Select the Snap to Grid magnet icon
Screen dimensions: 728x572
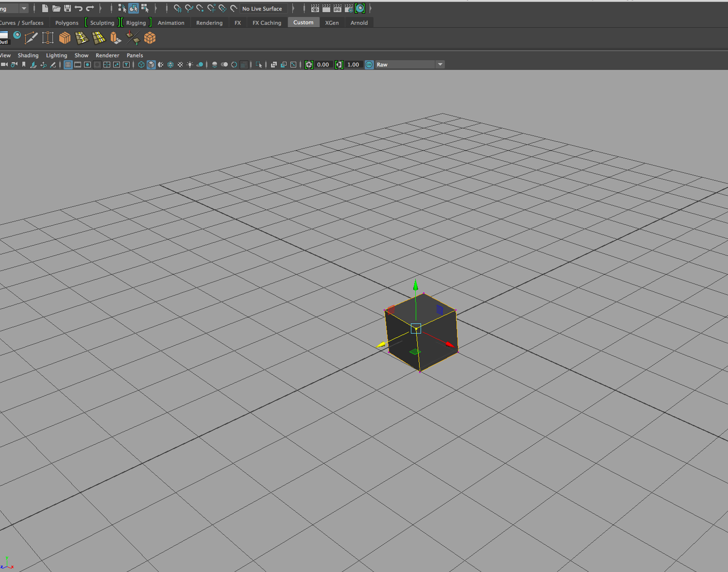point(178,8)
